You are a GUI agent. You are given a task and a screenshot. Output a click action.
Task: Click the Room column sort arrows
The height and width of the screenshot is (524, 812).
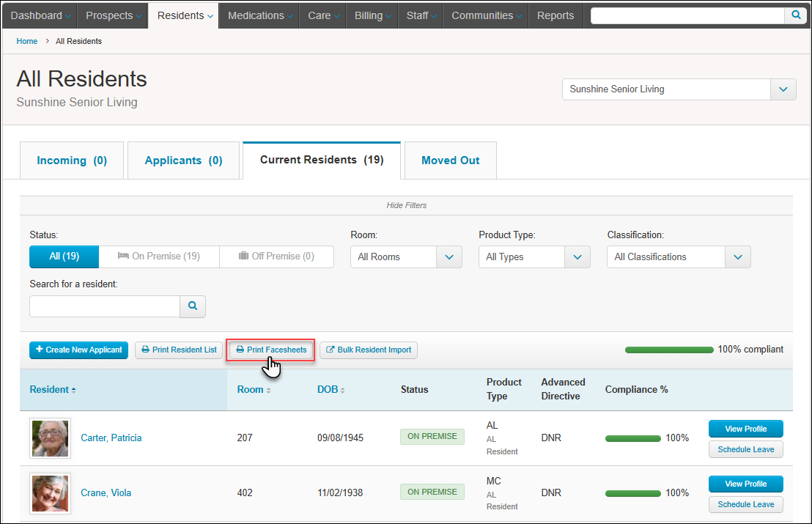[268, 391]
